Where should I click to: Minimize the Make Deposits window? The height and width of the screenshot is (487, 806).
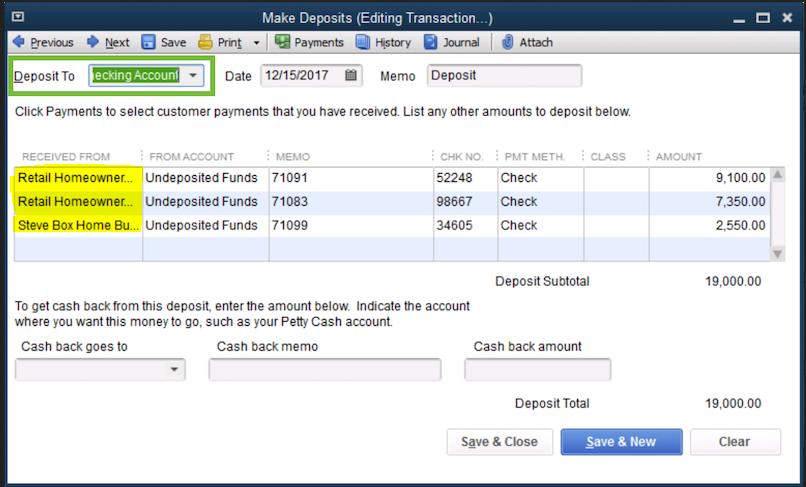739,19
